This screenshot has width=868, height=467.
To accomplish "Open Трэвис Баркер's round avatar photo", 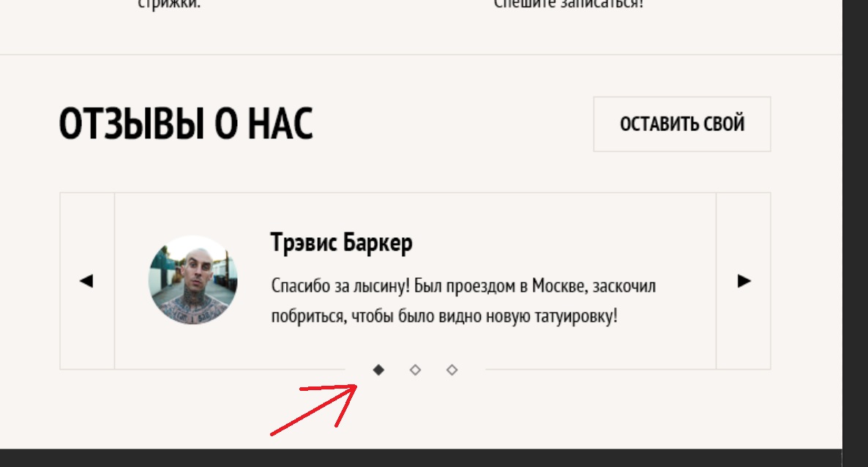I will [x=193, y=280].
